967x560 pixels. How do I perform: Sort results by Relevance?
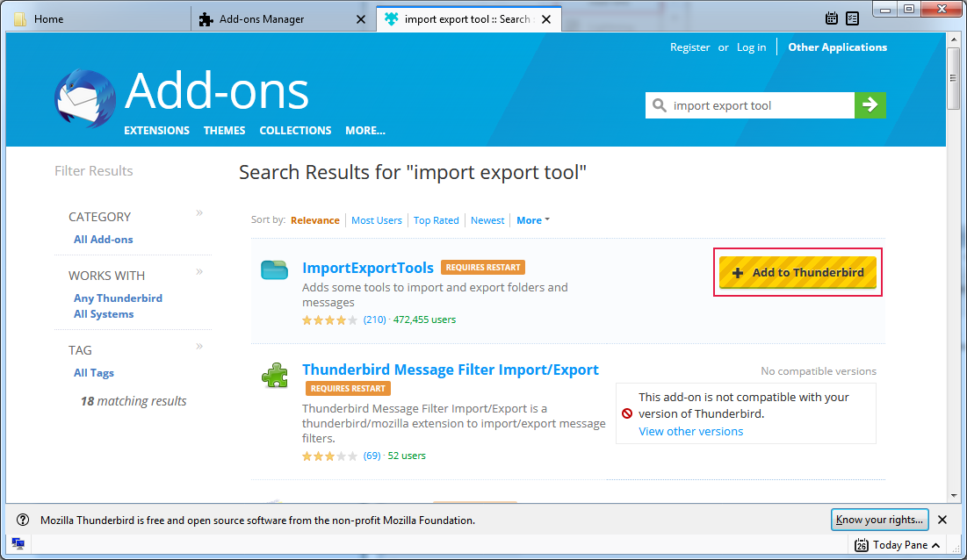315,220
